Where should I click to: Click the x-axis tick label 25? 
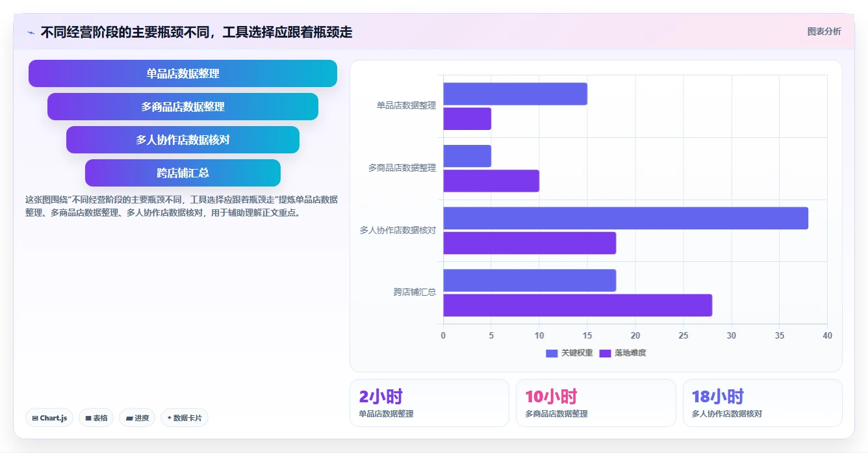[x=683, y=335]
